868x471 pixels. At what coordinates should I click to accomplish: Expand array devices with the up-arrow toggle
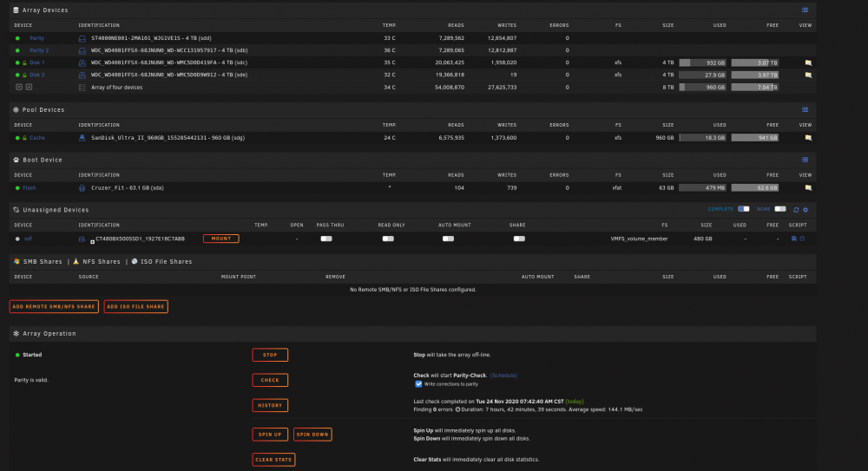click(x=29, y=87)
